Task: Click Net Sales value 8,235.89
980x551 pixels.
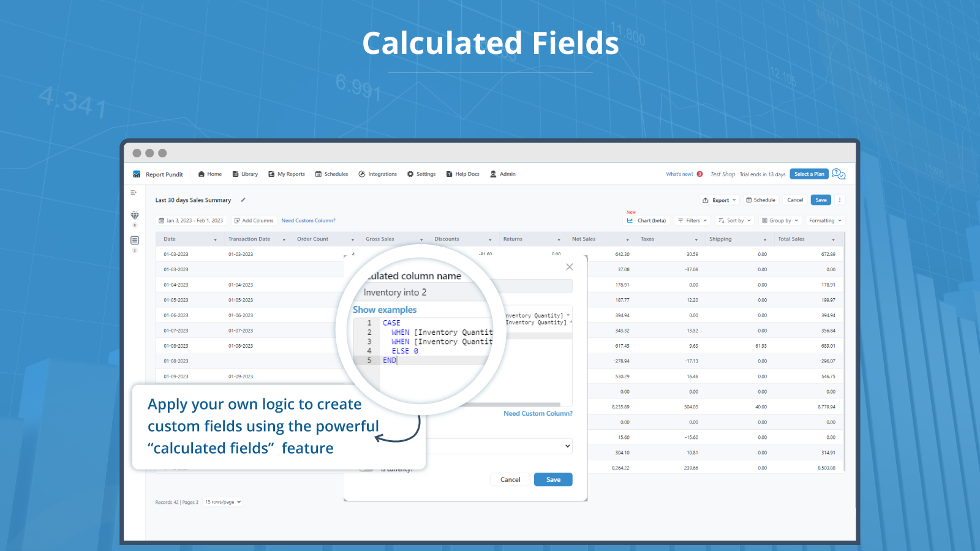Action: coord(620,407)
